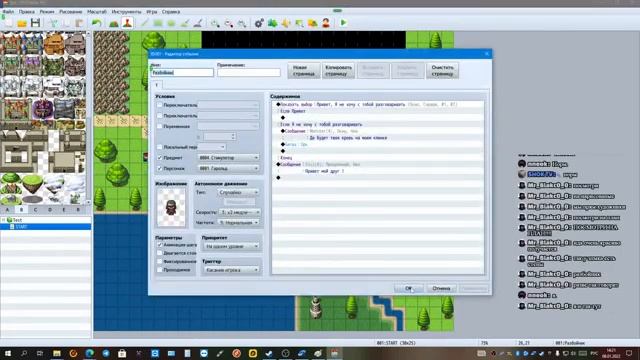Open Steam from the taskbar
640x360 pixels.
pyautogui.click(x=269, y=353)
